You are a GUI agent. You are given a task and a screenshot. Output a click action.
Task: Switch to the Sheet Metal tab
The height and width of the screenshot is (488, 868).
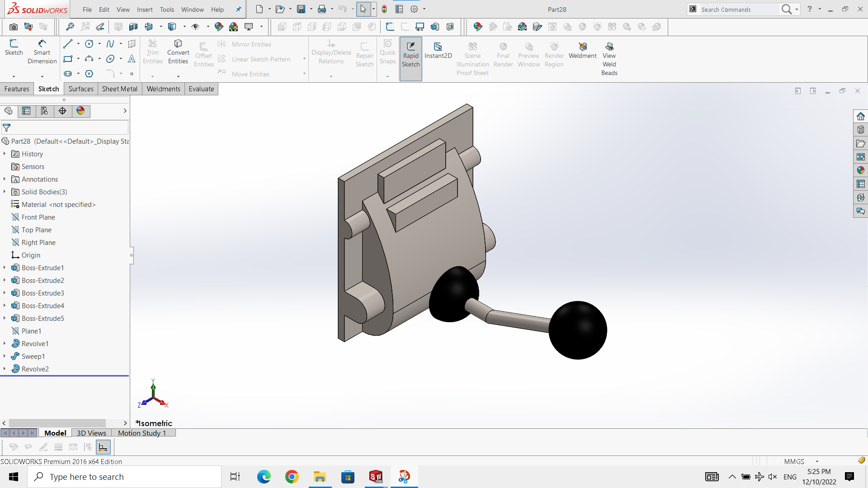click(120, 89)
